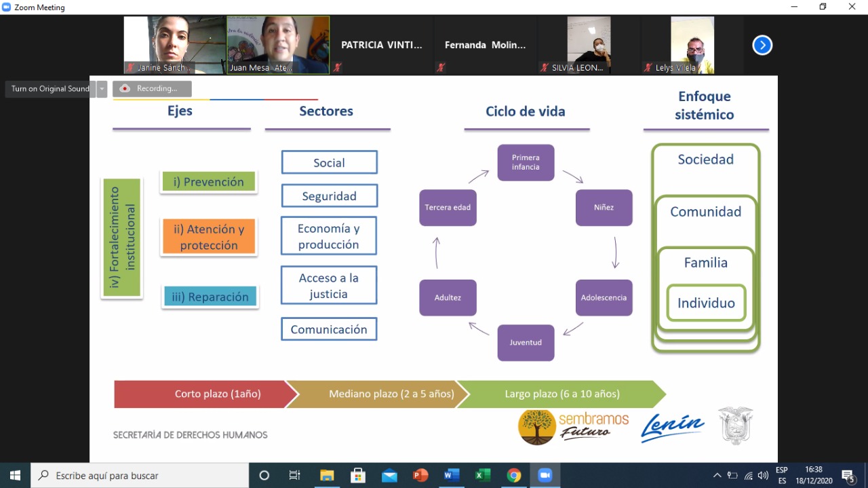Viewport: 868px width, 488px height.
Task: Select SILVIA LEON video thumbnail
Action: [x=589, y=45]
